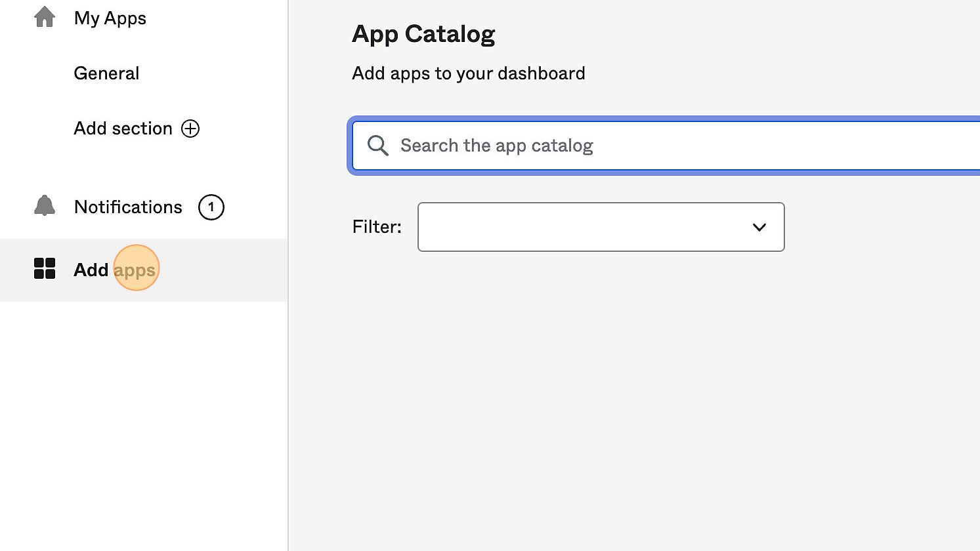Screen dimensions: 980x551
Task: Select the Add apps menu label
Action: pyautogui.click(x=114, y=270)
